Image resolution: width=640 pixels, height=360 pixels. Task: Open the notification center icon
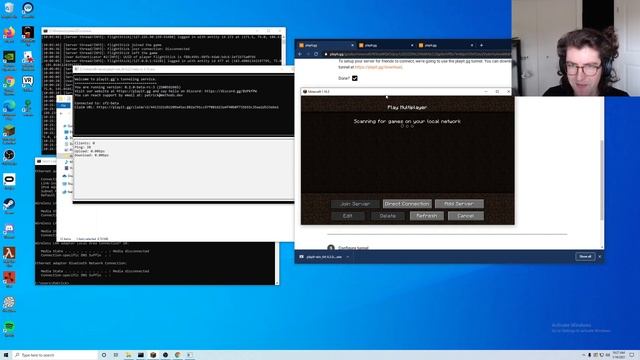[632, 355]
